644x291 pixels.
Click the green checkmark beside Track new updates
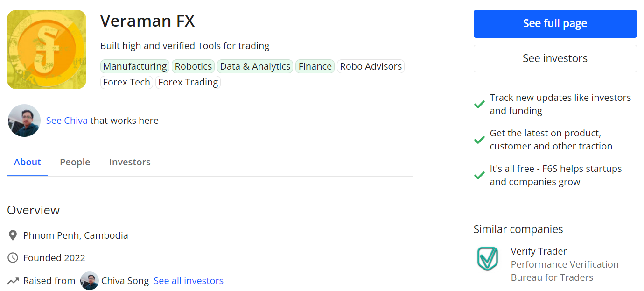[x=479, y=104]
